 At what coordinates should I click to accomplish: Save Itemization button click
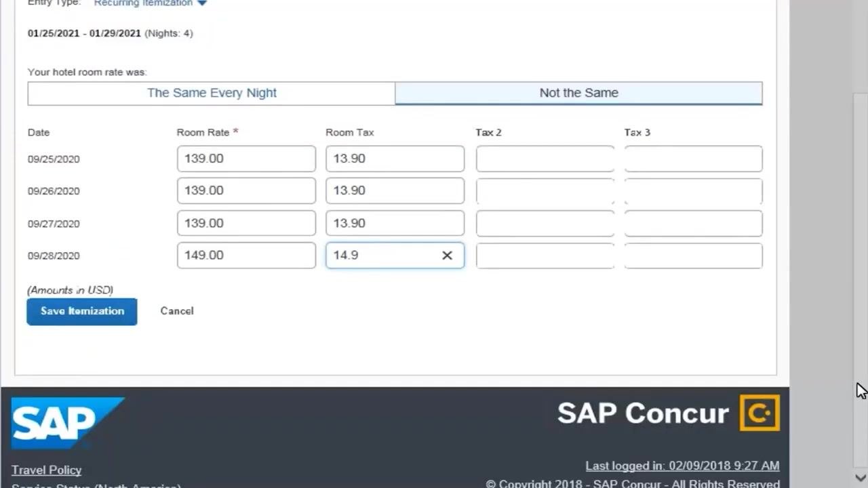pos(82,311)
